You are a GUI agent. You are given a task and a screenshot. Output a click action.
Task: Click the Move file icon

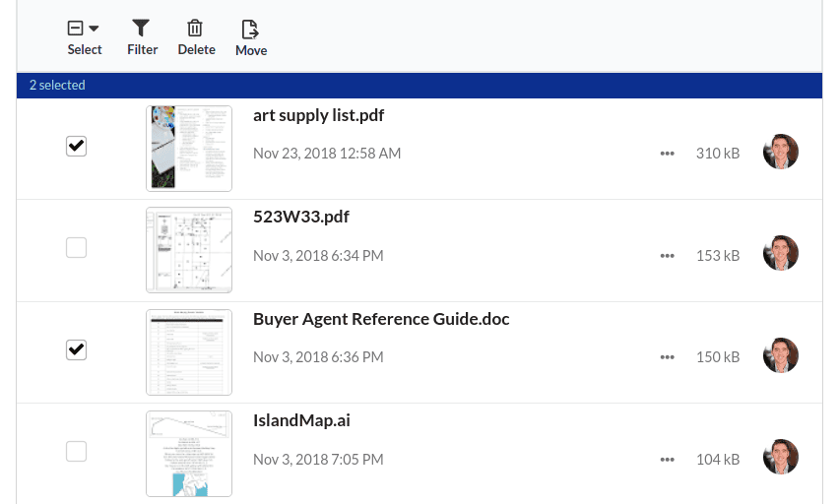(250, 30)
